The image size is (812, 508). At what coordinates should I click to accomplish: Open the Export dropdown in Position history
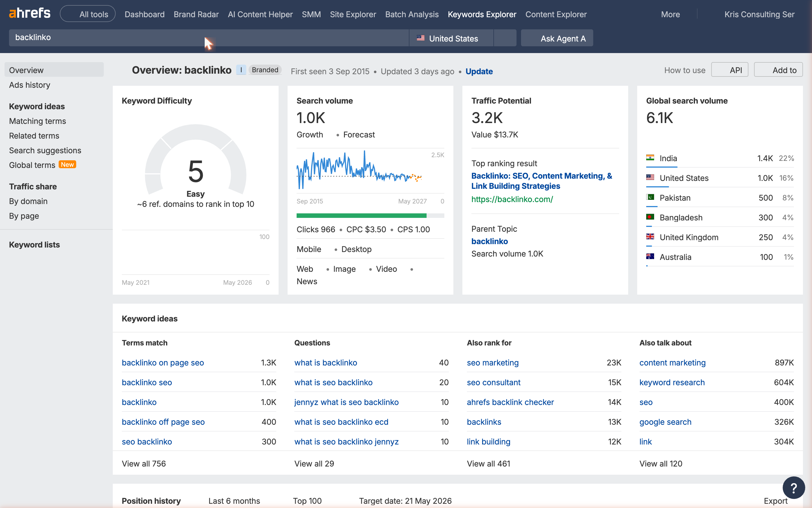pyautogui.click(x=775, y=501)
